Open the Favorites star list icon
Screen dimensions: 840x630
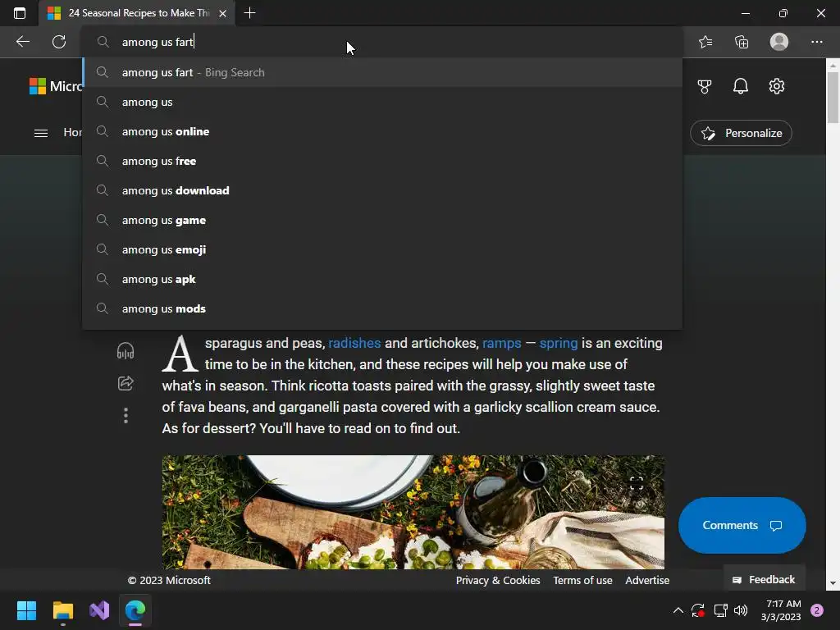coord(705,42)
